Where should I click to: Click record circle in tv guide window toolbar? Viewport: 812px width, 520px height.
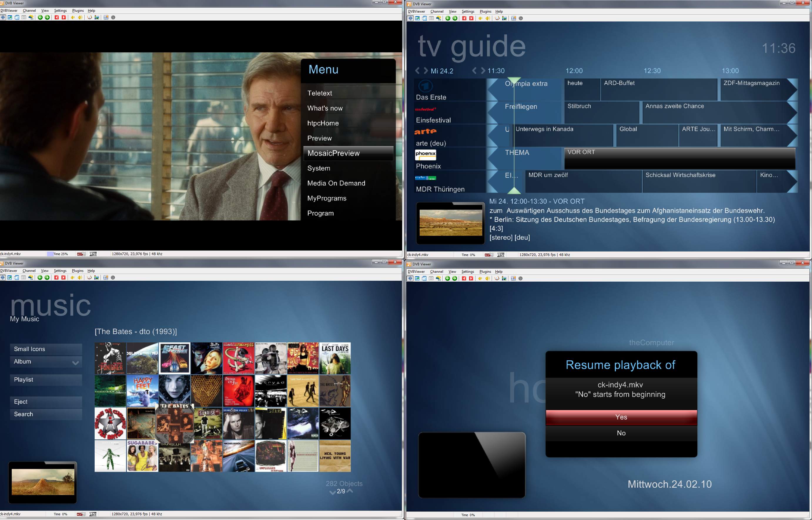click(x=521, y=18)
